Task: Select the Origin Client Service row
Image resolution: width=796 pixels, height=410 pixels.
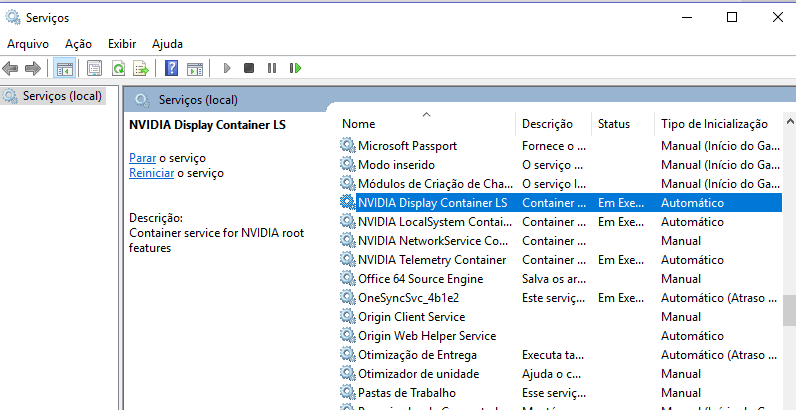Action: coord(560,317)
